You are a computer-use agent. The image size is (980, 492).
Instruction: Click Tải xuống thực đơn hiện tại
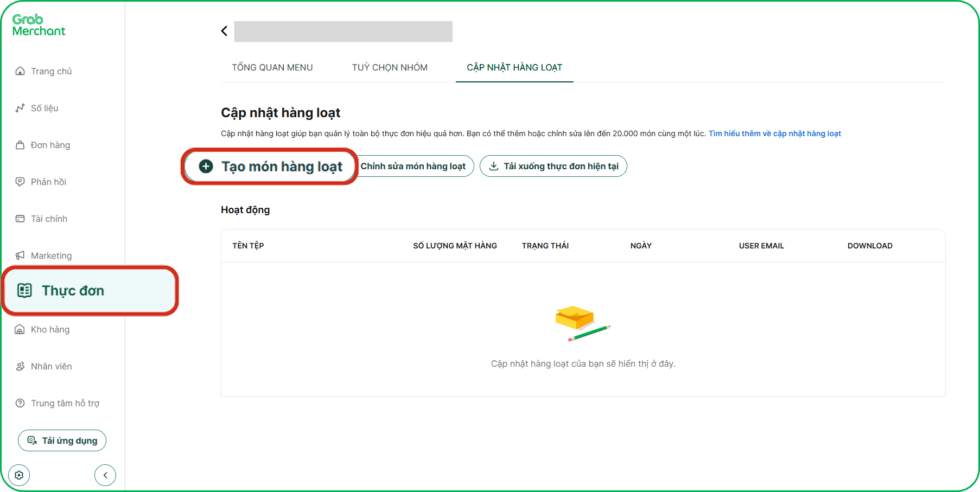click(x=553, y=166)
